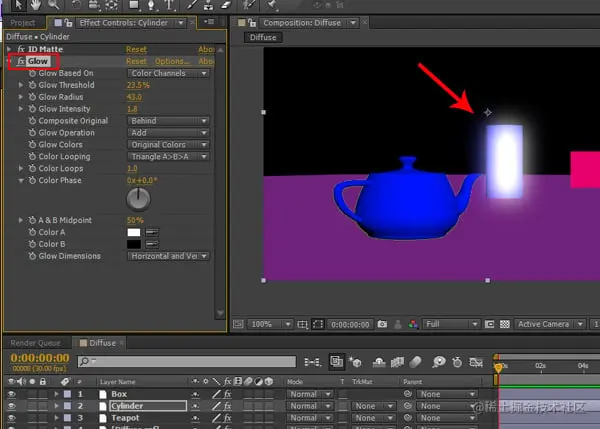Reset the Glow effect

tap(136, 61)
